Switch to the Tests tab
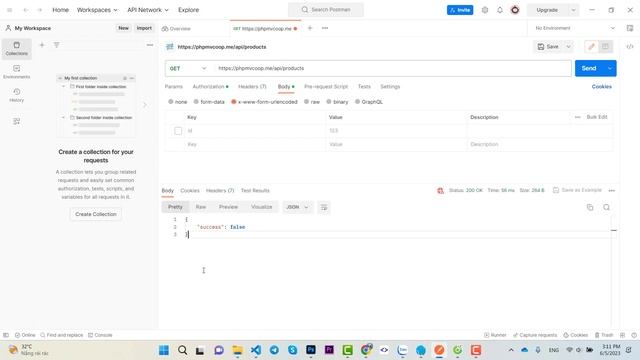Screen dimensions: 640x360 pos(364,87)
